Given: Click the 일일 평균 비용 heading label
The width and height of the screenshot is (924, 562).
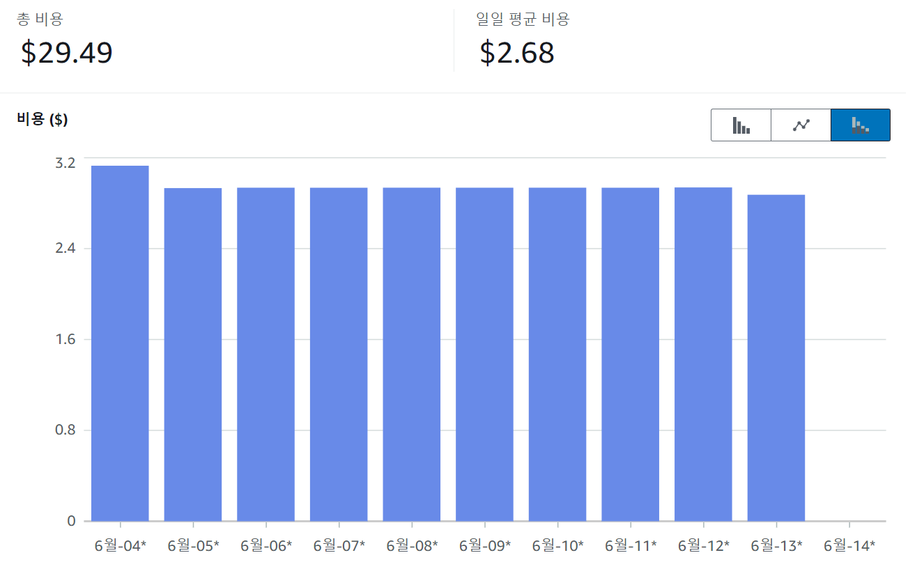Looking at the screenshot, I should [x=523, y=19].
